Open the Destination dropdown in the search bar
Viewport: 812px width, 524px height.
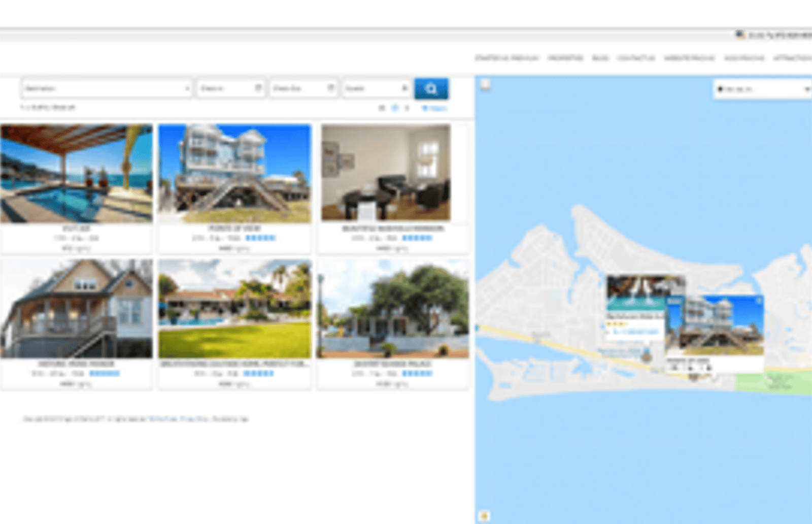click(x=107, y=88)
